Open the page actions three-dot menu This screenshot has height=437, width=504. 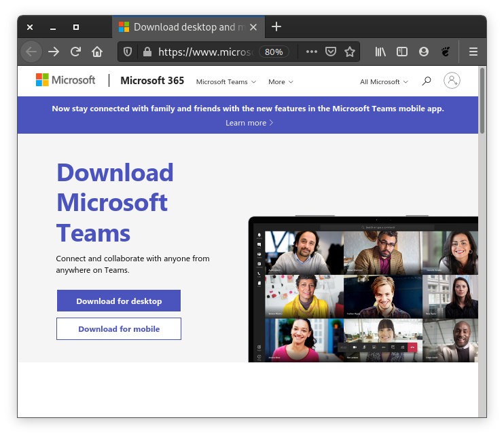coord(312,52)
